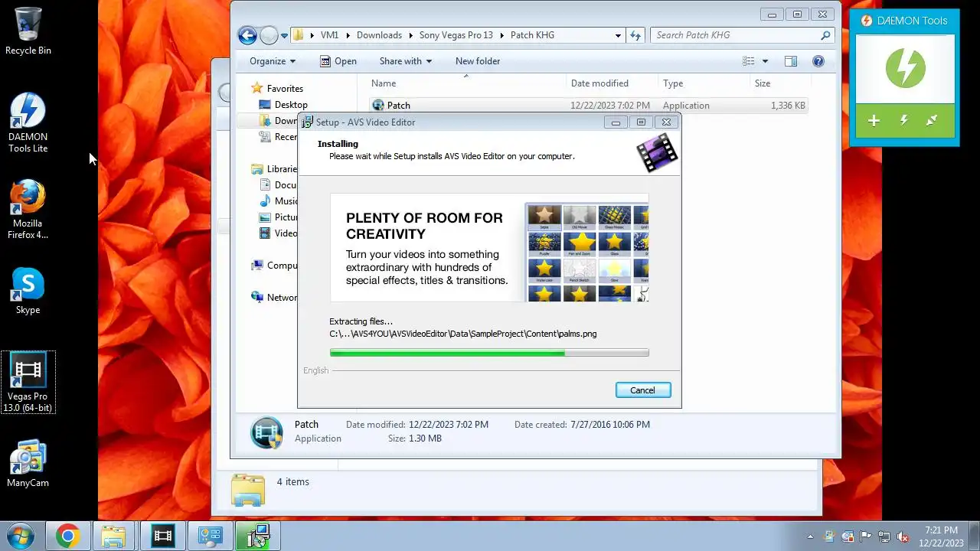Screen dimensions: 980x551
Task: Open recent pages dropdown next to Back
Action: 284,35
